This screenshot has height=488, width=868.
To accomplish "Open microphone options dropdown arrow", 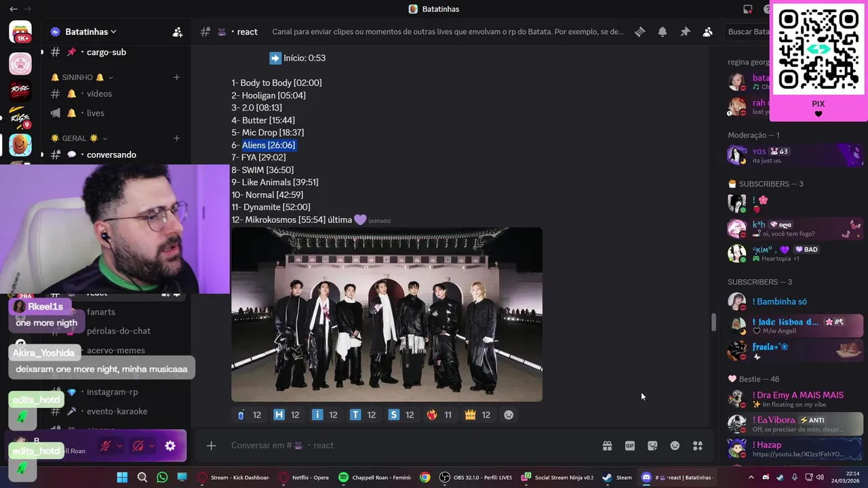I will (x=119, y=446).
